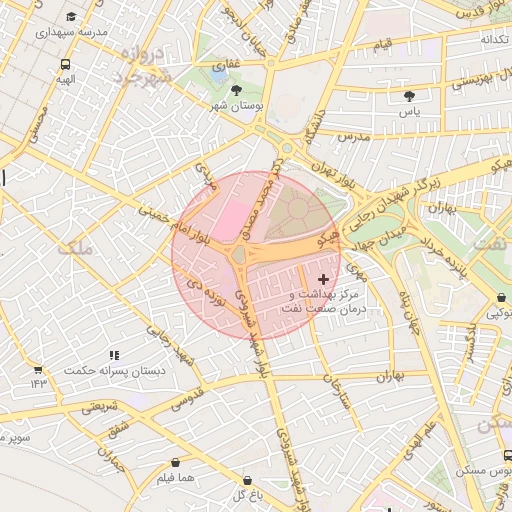Click the بلوار امام خمینی street label
The image size is (512, 512).
(174, 224)
